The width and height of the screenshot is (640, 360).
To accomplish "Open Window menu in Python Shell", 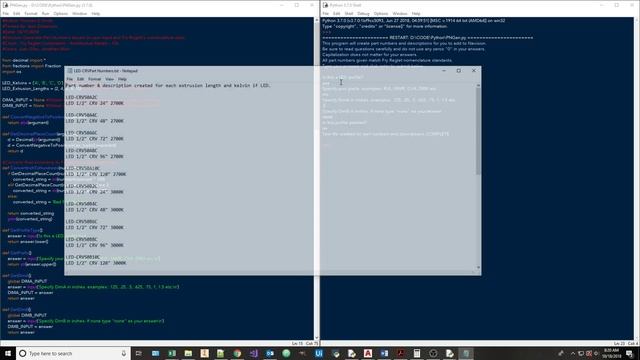I will (400, 13).
